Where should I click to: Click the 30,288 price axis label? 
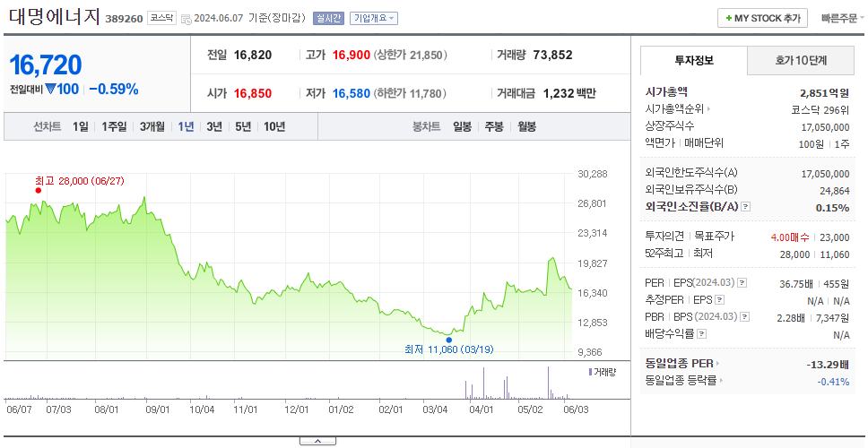[593, 174]
